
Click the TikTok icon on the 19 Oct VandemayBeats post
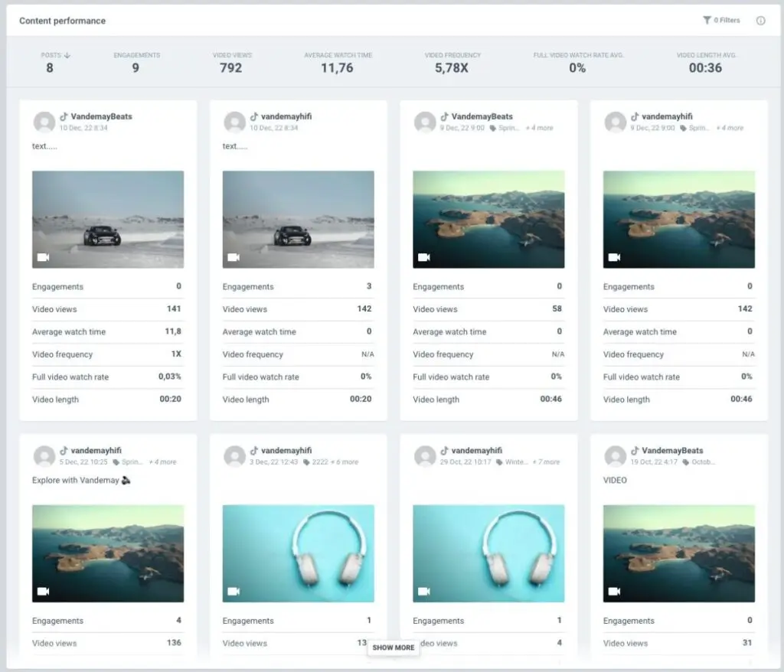[x=634, y=451]
